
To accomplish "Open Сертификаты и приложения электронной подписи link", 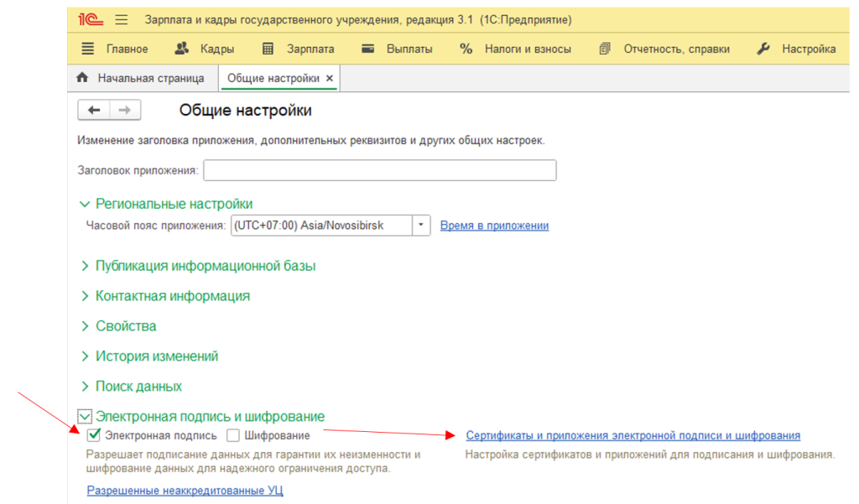I will 633,435.
